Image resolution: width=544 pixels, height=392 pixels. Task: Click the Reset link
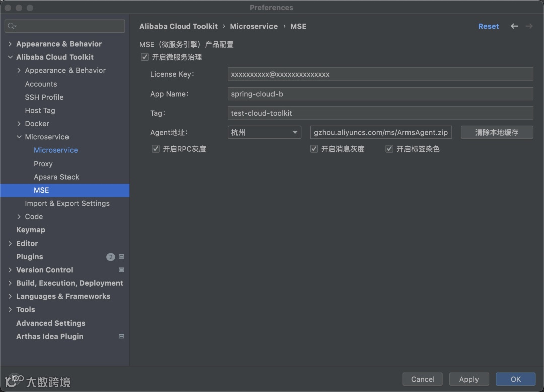point(488,26)
